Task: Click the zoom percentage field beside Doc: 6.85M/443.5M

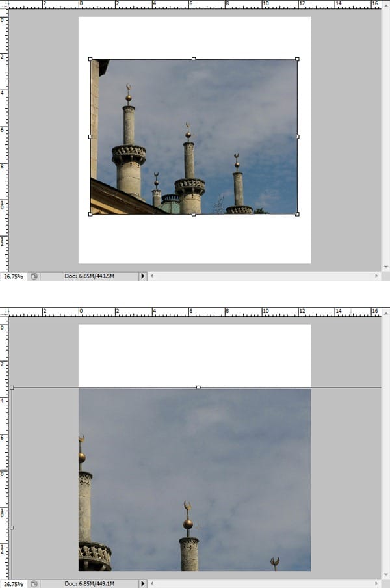Action: (14, 276)
